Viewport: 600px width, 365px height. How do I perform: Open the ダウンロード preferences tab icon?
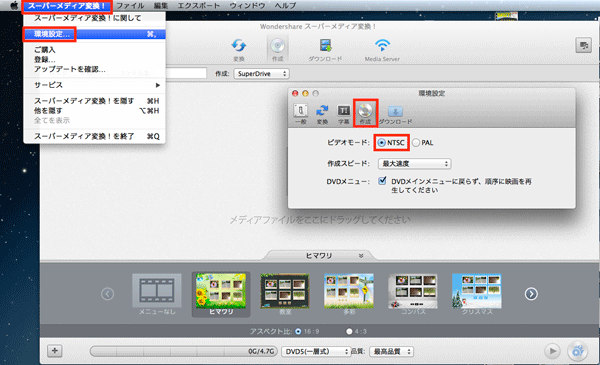[395, 114]
